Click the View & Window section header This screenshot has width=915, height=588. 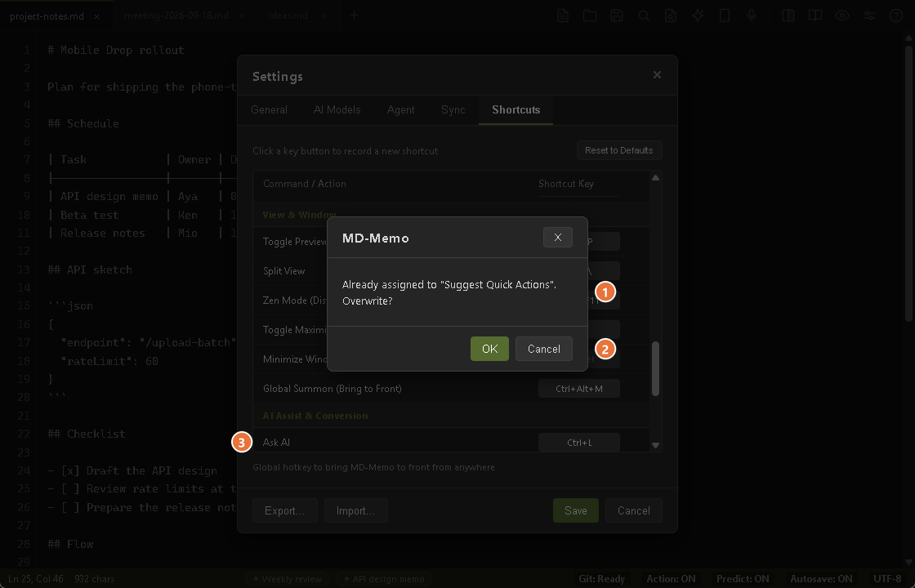[x=299, y=215]
